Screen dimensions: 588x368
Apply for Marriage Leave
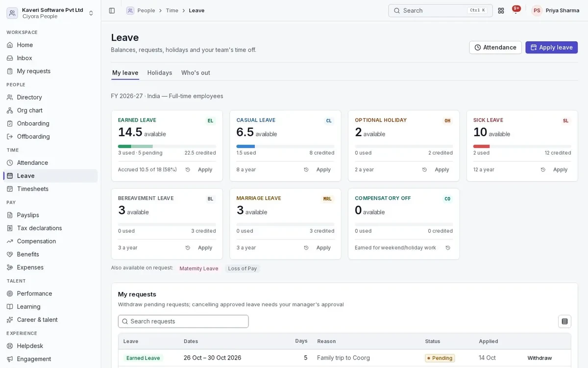coord(323,248)
